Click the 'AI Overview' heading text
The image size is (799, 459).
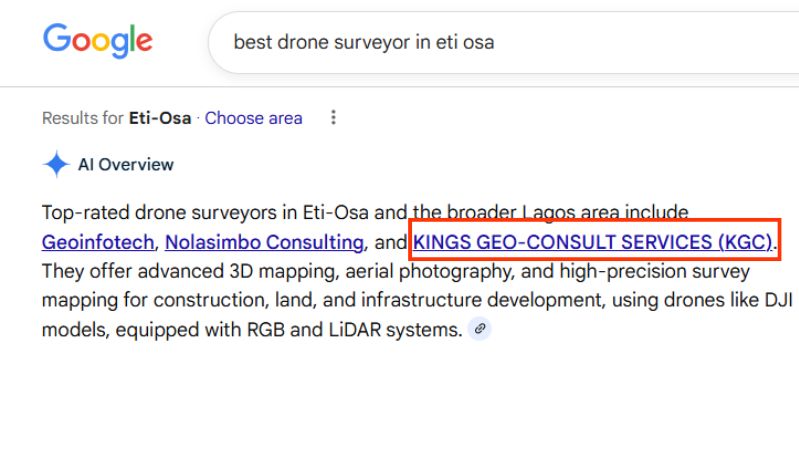pos(126,165)
